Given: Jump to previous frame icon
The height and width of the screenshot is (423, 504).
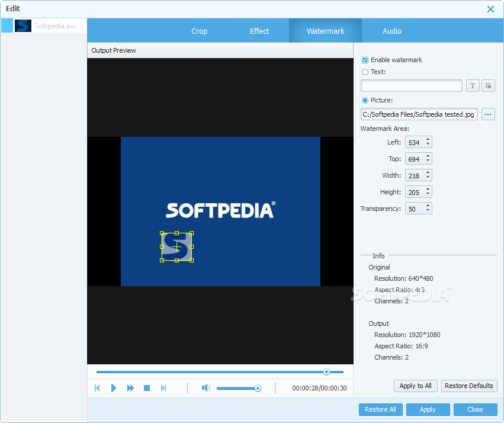Looking at the screenshot, I should tap(97, 388).
